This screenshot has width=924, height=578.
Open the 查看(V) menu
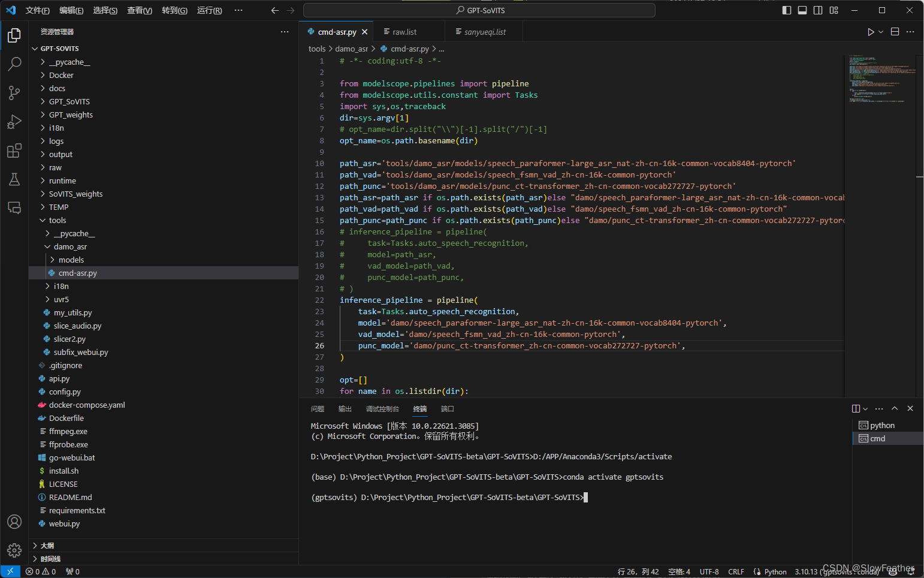pyautogui.click(x=140, y=10)
